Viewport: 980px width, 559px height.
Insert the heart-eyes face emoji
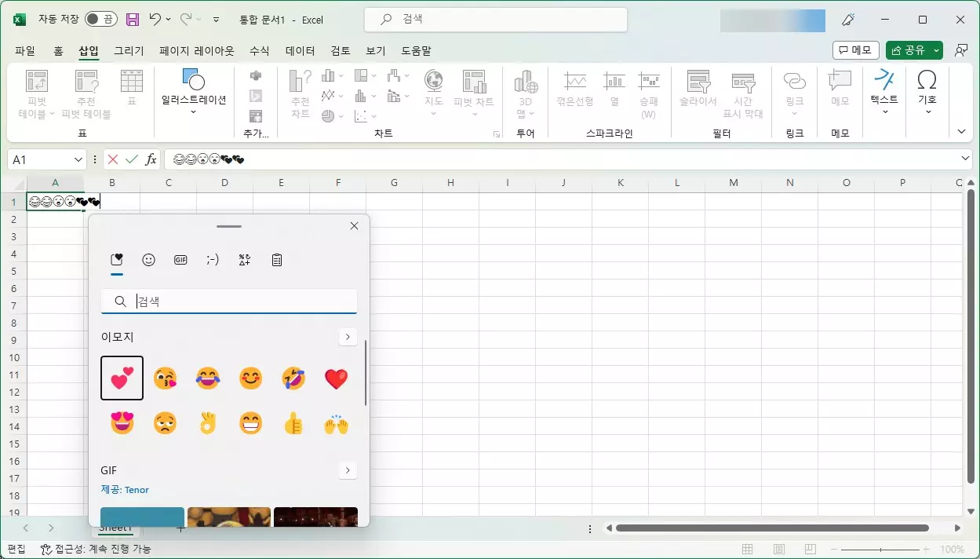(x=122, y=424)
